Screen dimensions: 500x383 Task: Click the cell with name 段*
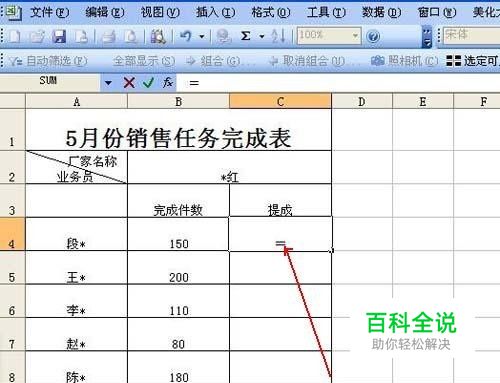point(76,234)
